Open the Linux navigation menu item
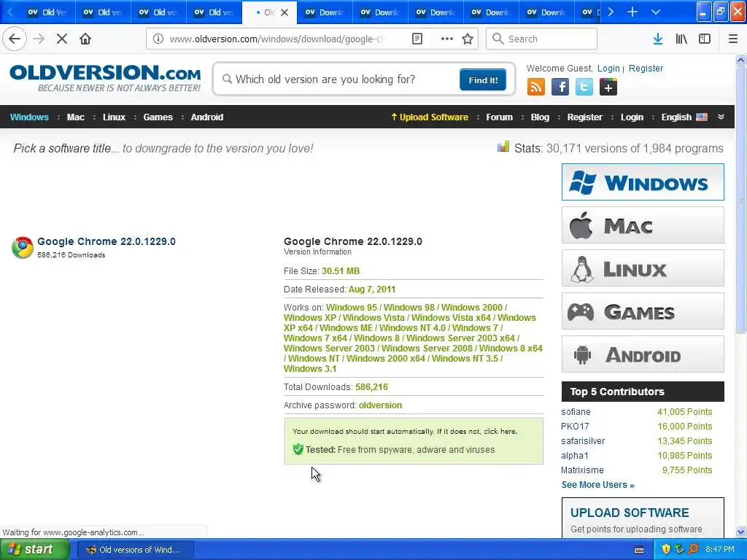 pyautogui.click(x=115, y=117)
